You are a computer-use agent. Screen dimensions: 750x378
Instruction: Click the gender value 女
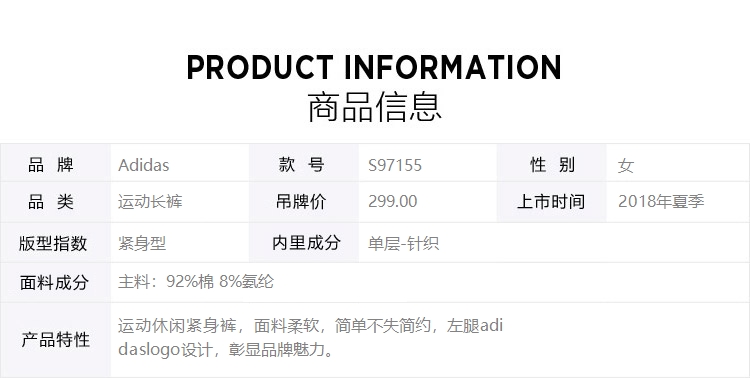(x=626, y=166)
